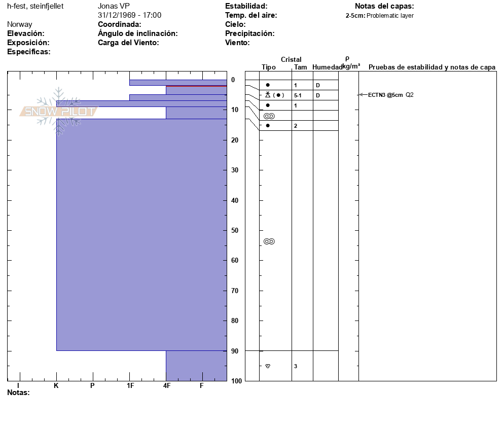Click the double-circle crust symbol near 55 cm depth
This screenshot has width=504, height=426.
(269, 241)
